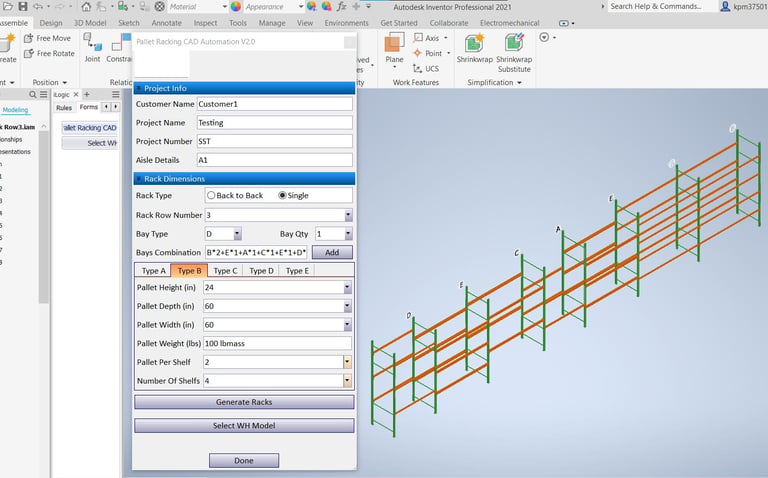Screen dimensions: 768x478
Task: Select the Free Rotate tool
Action: click(x=49, y=53)
